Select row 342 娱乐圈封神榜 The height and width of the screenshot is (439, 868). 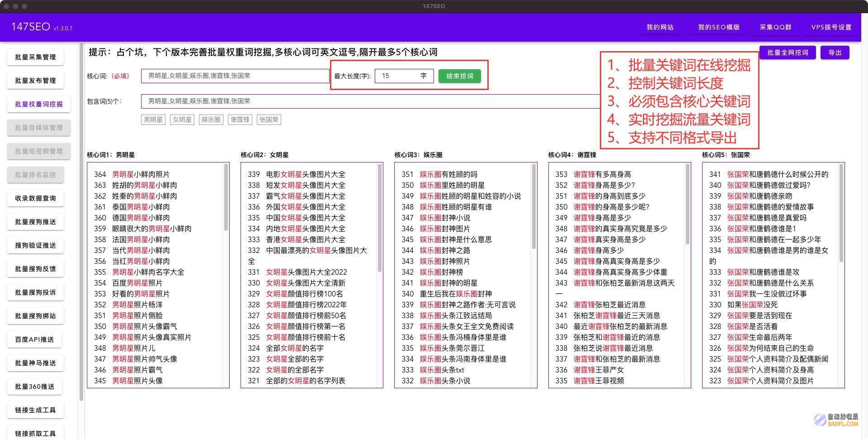click(432, 272)
